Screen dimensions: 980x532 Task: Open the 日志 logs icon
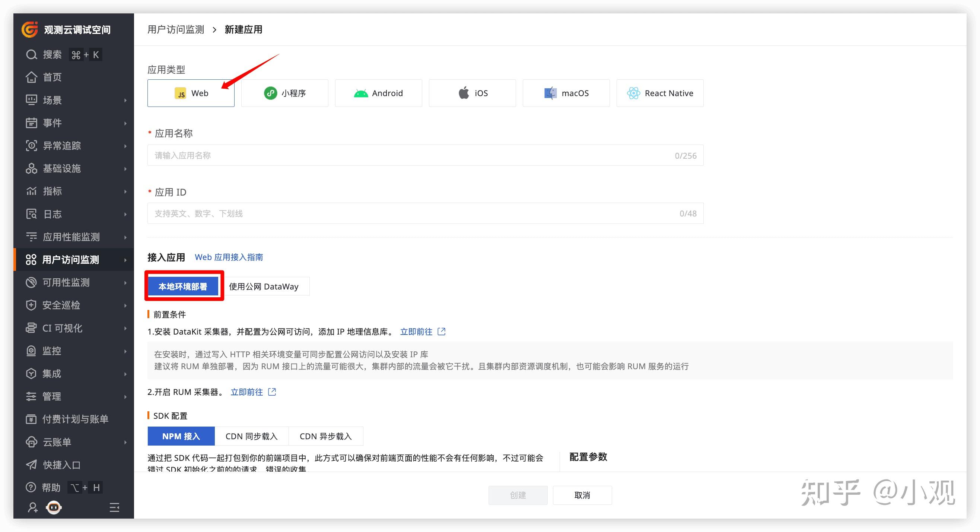[32, 214]
